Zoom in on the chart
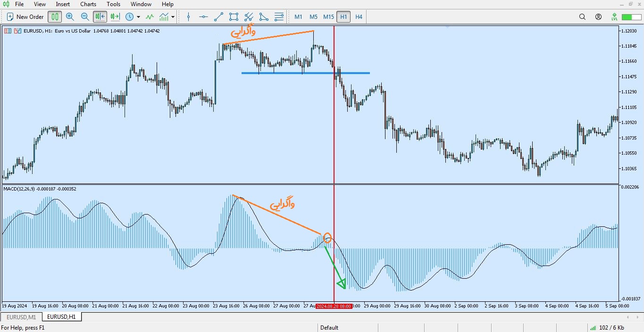The height and width of the screenshot is (332, 644). pyautogui.click(x=70, y=17)
